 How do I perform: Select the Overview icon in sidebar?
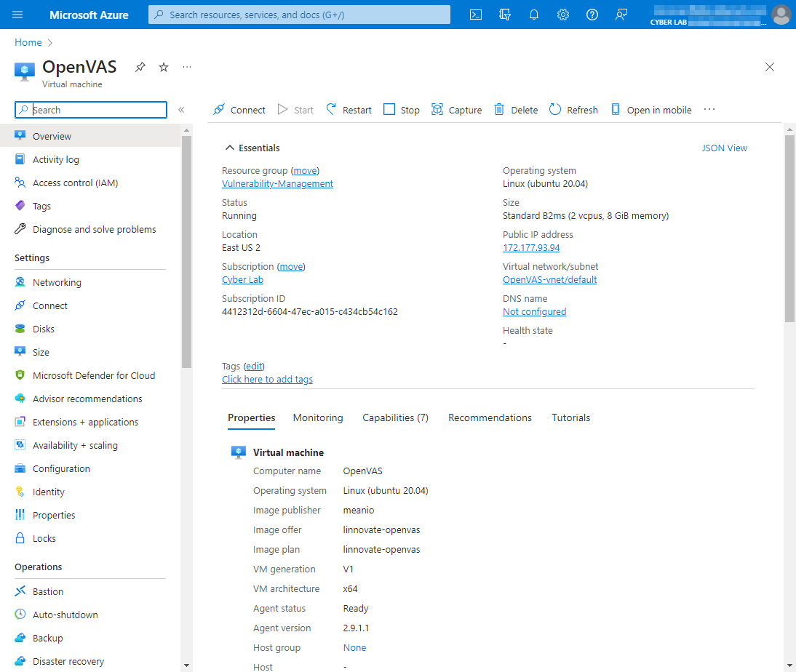coord(20,136)
